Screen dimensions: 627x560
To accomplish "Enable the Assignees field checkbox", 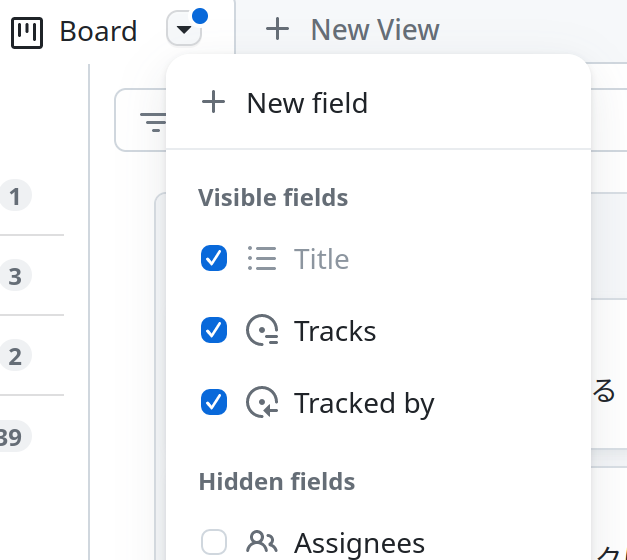I will (x=214, y=542).
